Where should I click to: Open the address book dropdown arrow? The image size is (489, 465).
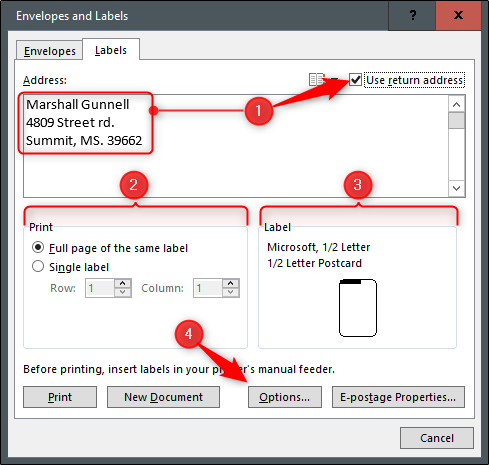pos(334,80)
